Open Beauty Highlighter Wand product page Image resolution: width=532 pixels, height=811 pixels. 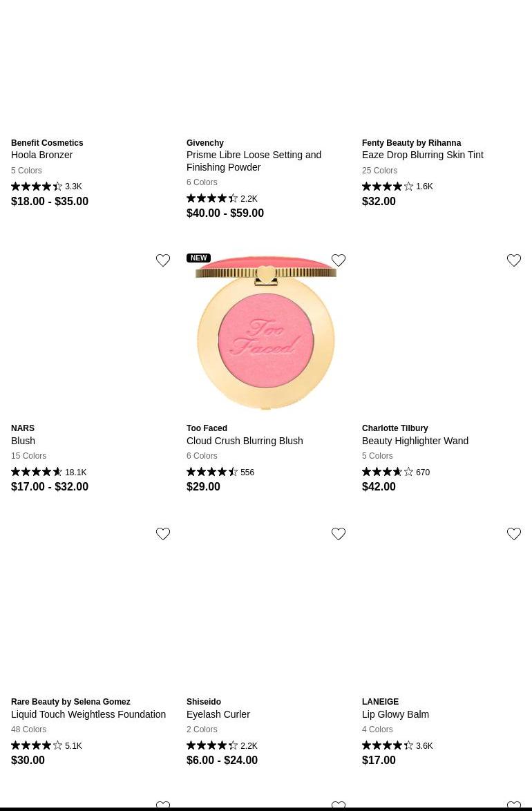(415, 441)
